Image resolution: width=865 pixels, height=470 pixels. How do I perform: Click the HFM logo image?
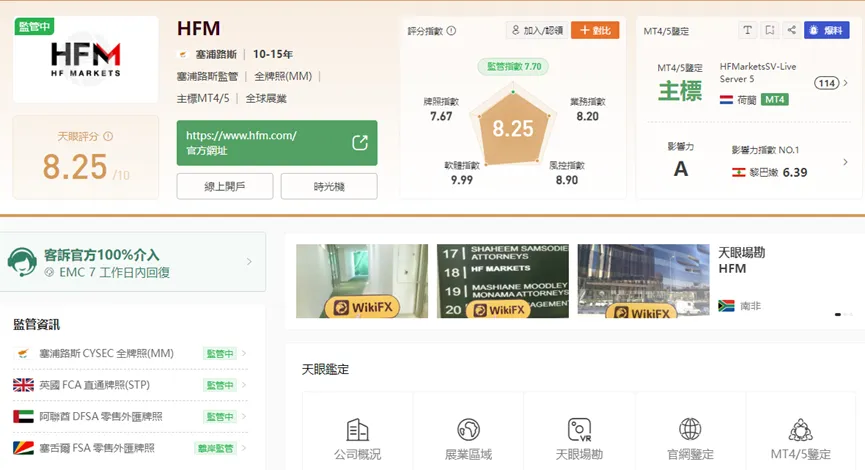click(x=86, y=59)
